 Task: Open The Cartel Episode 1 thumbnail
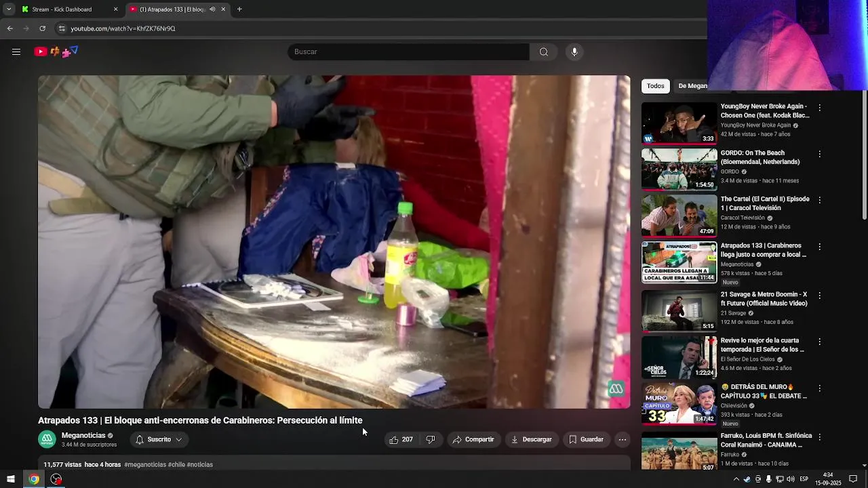pyautogui.click(x=679, y=216)
